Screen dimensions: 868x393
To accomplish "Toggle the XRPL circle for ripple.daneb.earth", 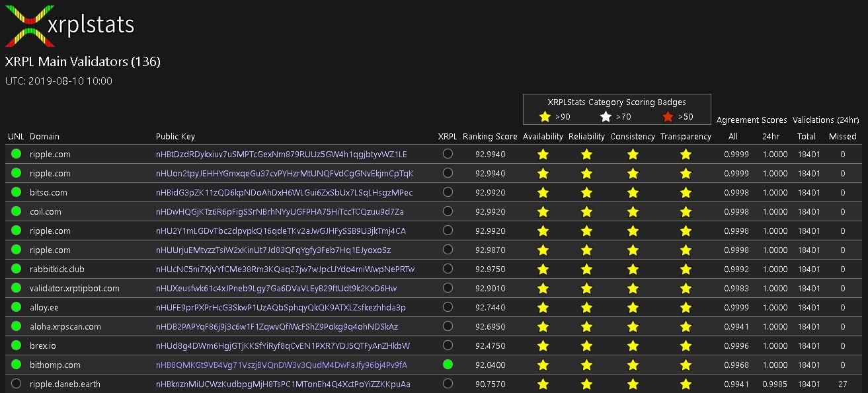I will (448, 383).
